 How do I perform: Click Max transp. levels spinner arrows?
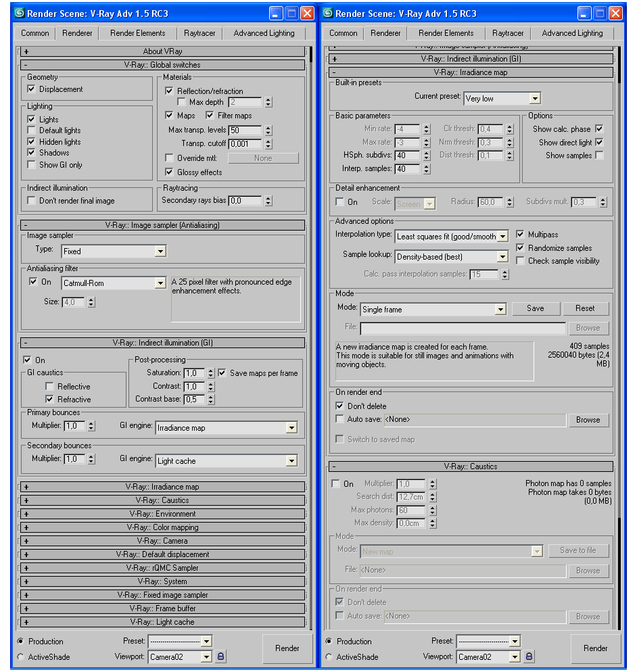(268, 130)
